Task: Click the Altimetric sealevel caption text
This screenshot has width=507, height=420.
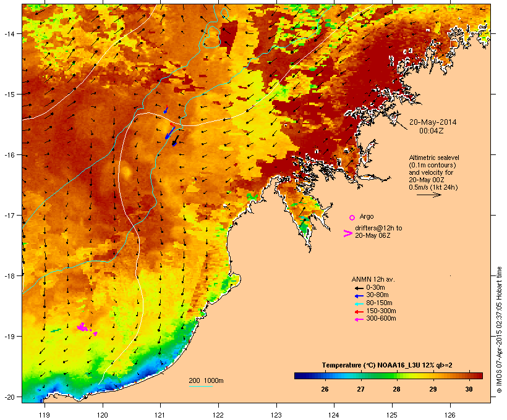Action: click(x=434, y=157)
